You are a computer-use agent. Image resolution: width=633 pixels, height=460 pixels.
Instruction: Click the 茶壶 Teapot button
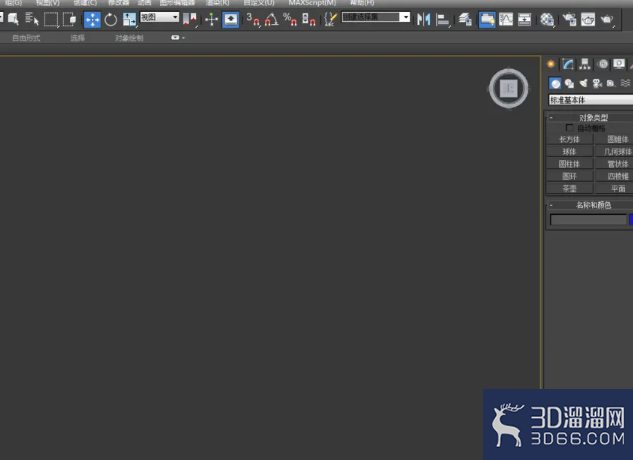(570, 189)
